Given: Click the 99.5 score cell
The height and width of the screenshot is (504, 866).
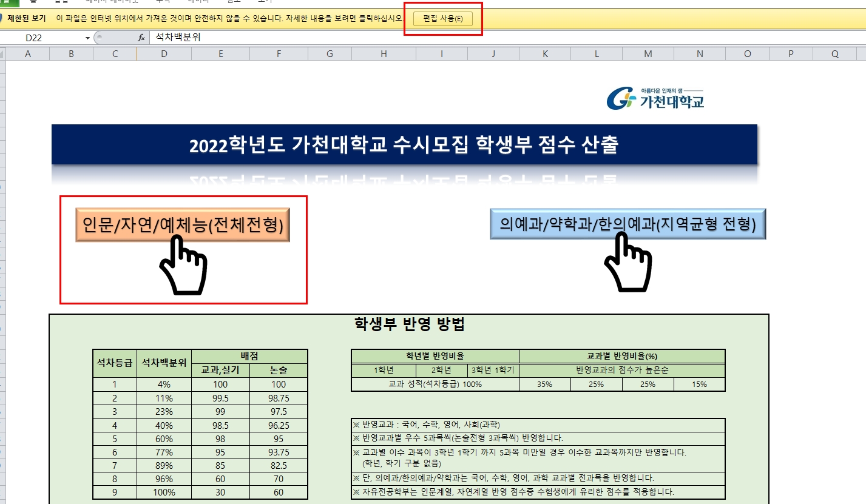Looking at the screenshot, I should (220, 398).
